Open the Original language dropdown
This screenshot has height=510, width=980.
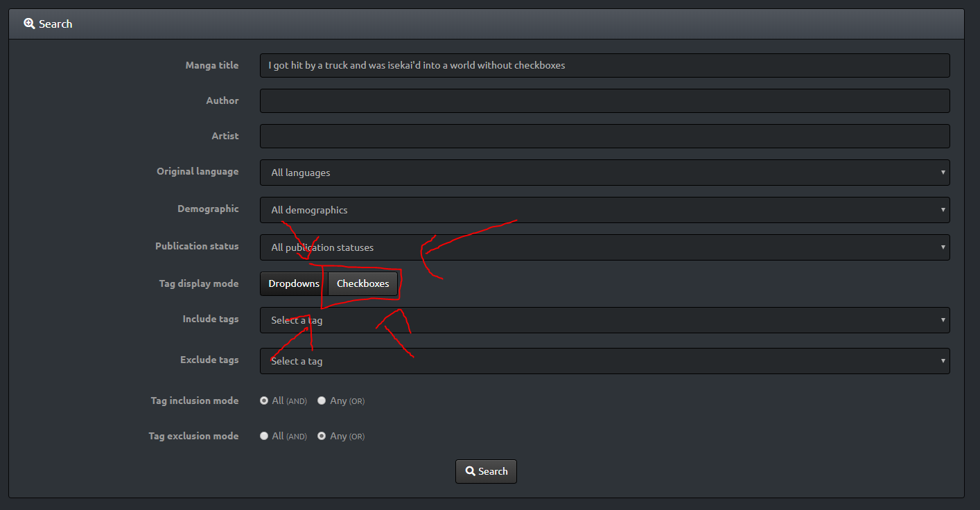[x=604, y=173]
